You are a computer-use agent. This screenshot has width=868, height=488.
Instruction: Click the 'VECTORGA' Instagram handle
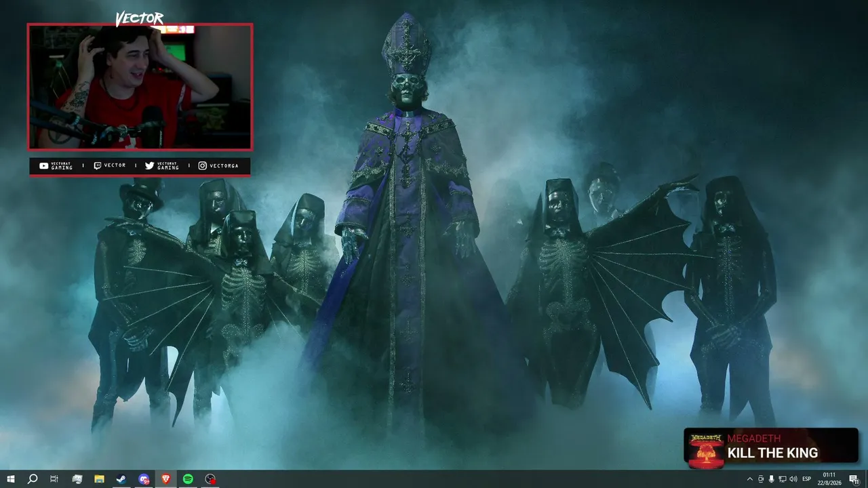tap(224, 166)
